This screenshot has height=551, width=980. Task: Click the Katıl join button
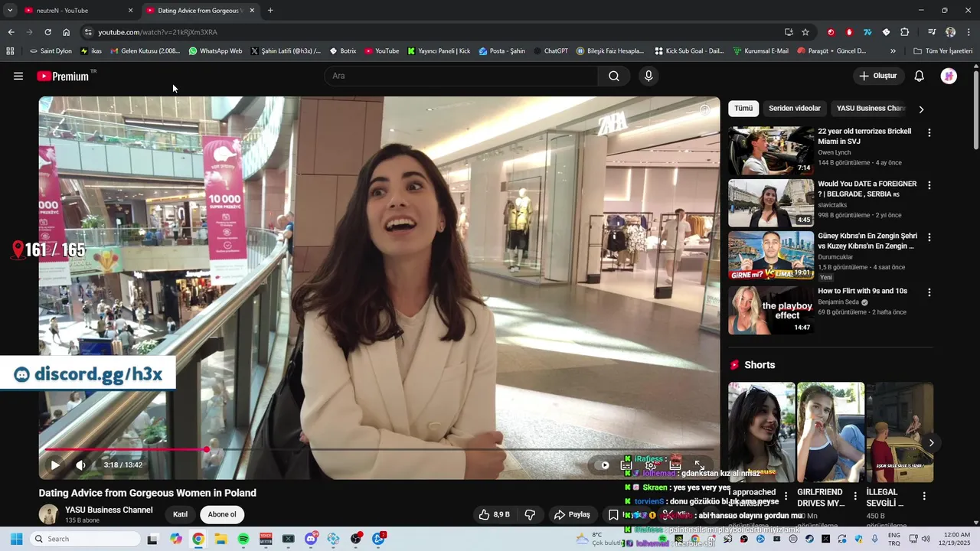[x=180, y=514]
